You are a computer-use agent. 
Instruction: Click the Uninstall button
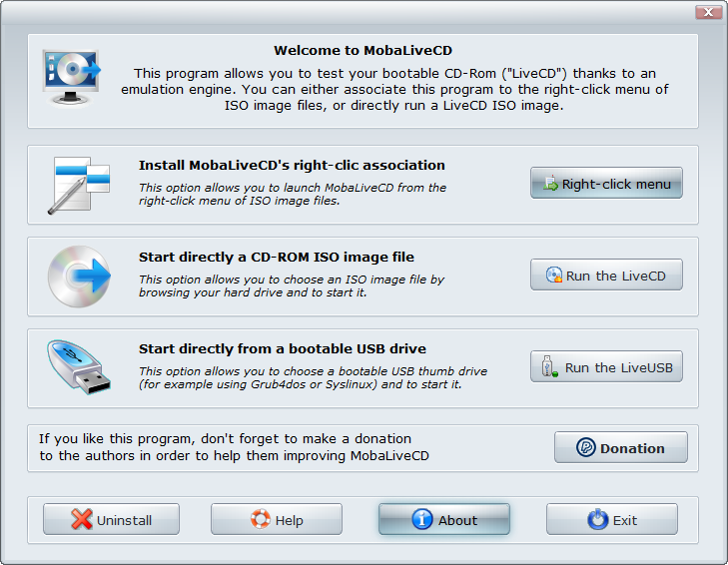pos(112,519)
